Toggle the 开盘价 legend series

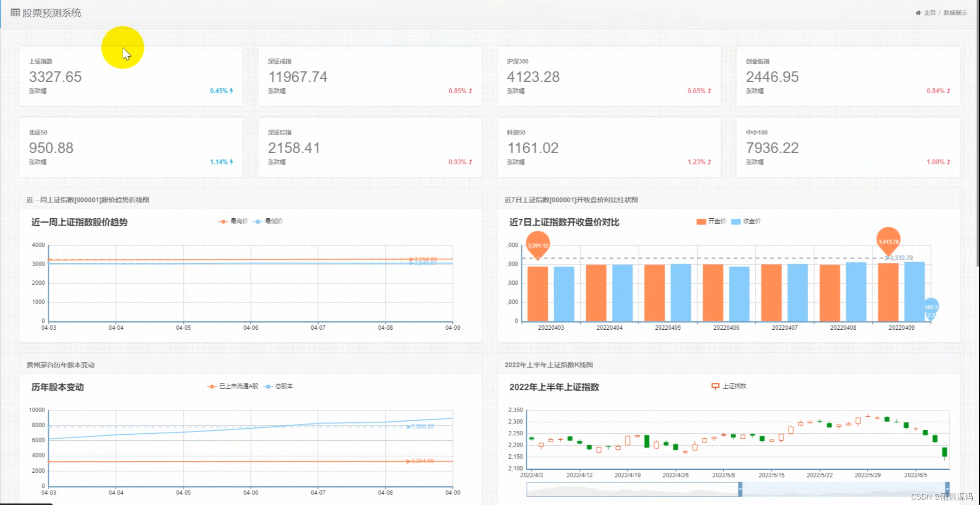[x=711, y=221]
